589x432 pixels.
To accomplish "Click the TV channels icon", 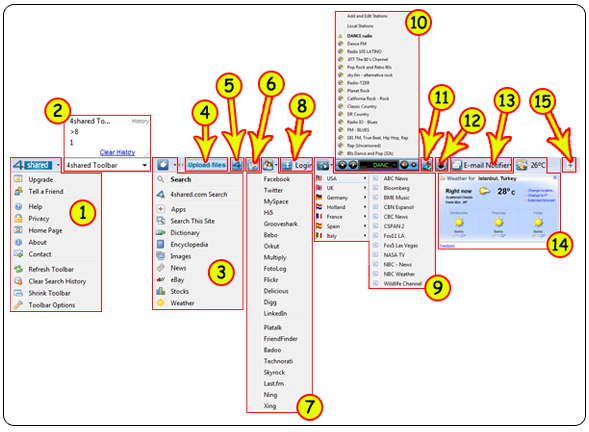I will [x=323, y=165].
